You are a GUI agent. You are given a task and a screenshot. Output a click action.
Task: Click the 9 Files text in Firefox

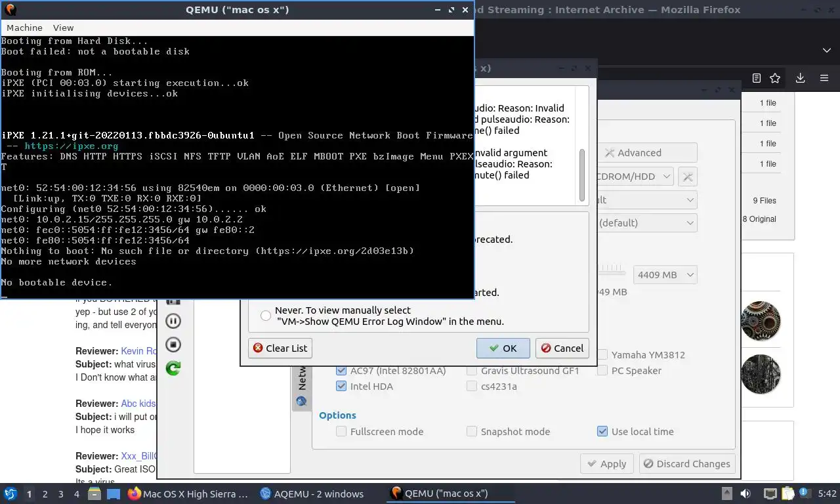[x=765, y=201]
